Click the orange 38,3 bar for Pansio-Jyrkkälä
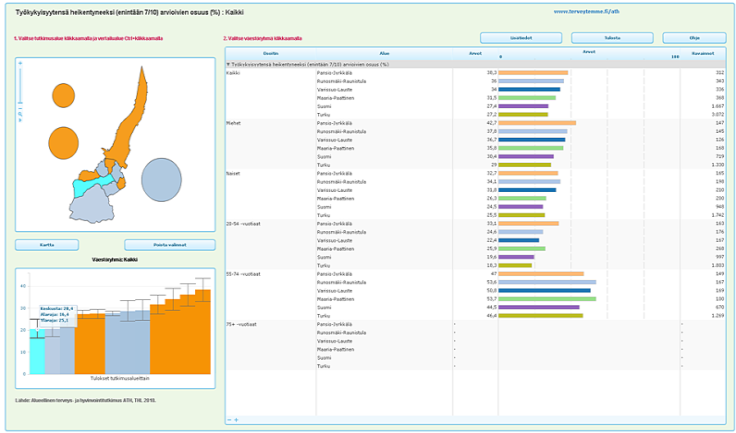Image resolution: width=736 pixels, height=433 pixels. click(533, 73)
